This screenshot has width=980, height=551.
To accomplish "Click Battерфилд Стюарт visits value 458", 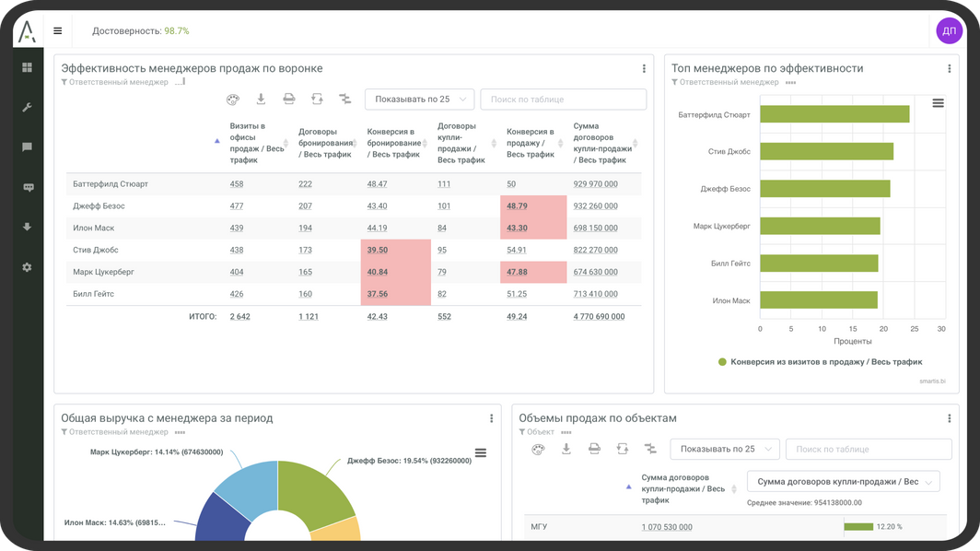I will pos(237,184).
